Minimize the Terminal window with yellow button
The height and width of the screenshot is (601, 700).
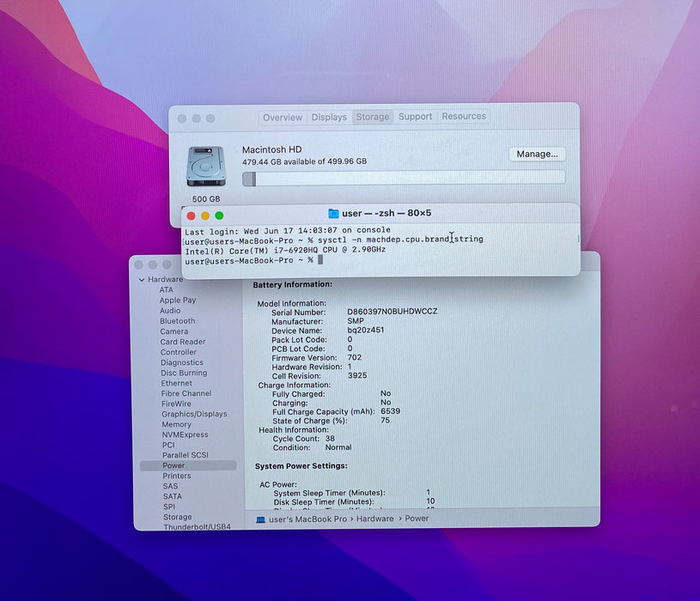(x=205, y=216)
